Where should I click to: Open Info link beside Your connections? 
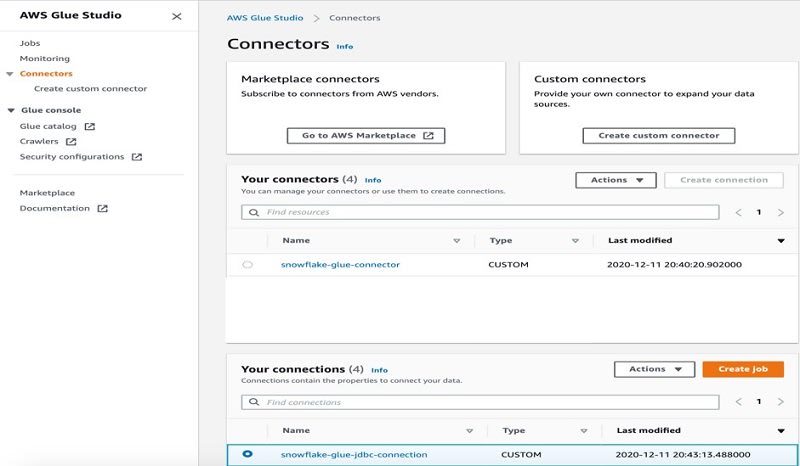pyautogui.click(x=379, y=371)
